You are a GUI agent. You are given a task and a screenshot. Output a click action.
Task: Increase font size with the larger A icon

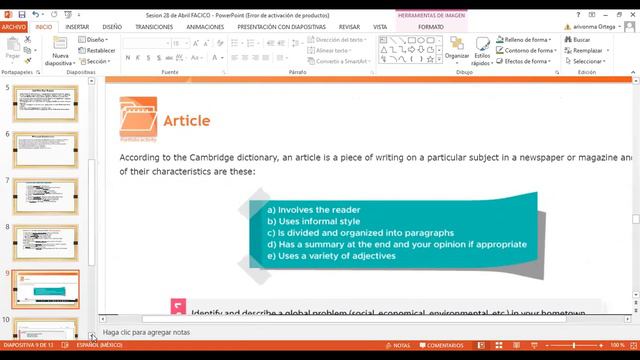tap(196, 43)
